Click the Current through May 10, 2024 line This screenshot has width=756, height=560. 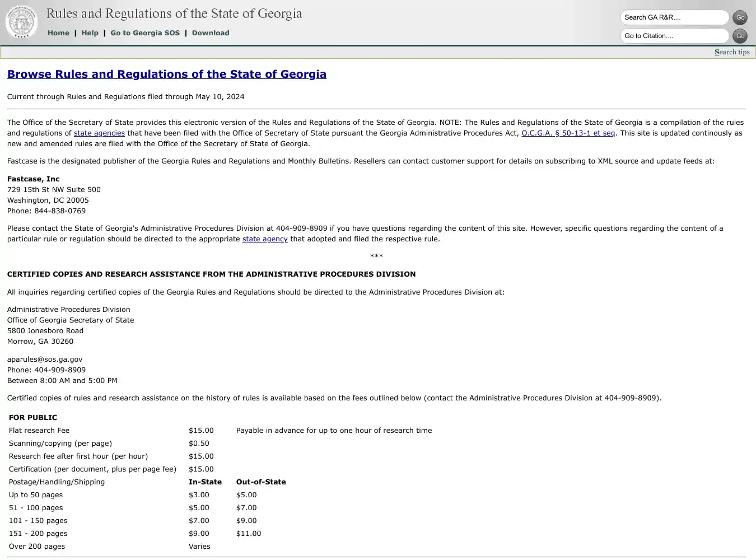125,97
